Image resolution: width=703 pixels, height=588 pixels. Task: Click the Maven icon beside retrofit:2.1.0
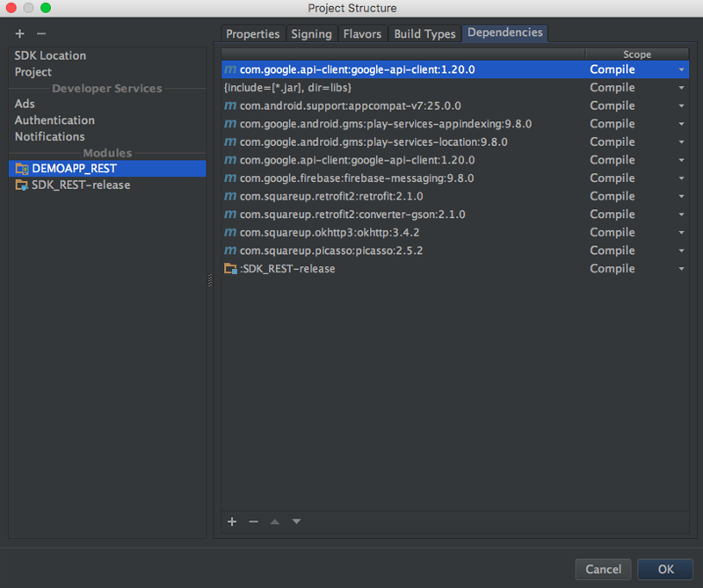click(230, 196)
